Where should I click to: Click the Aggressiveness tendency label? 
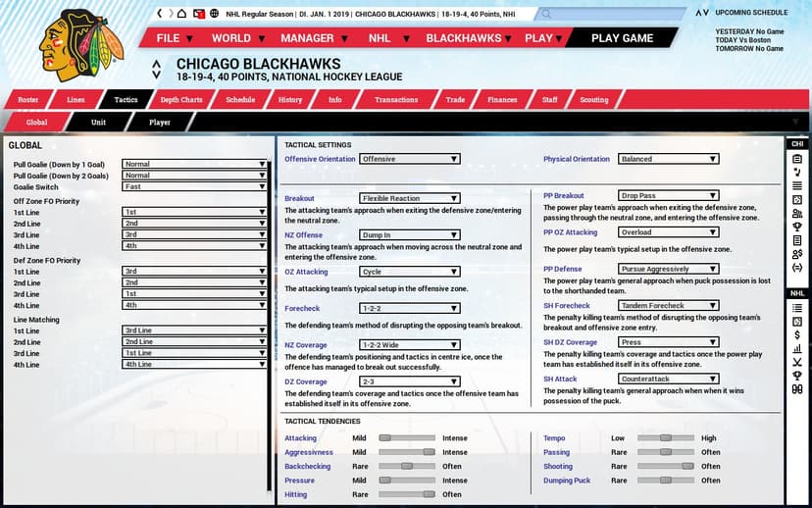click(x=309, y=452)
